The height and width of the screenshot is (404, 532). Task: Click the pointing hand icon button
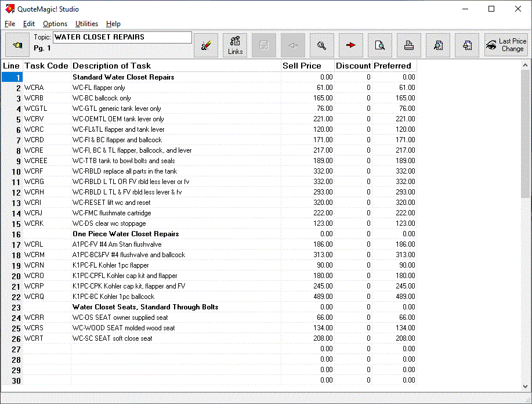[17, 45]
